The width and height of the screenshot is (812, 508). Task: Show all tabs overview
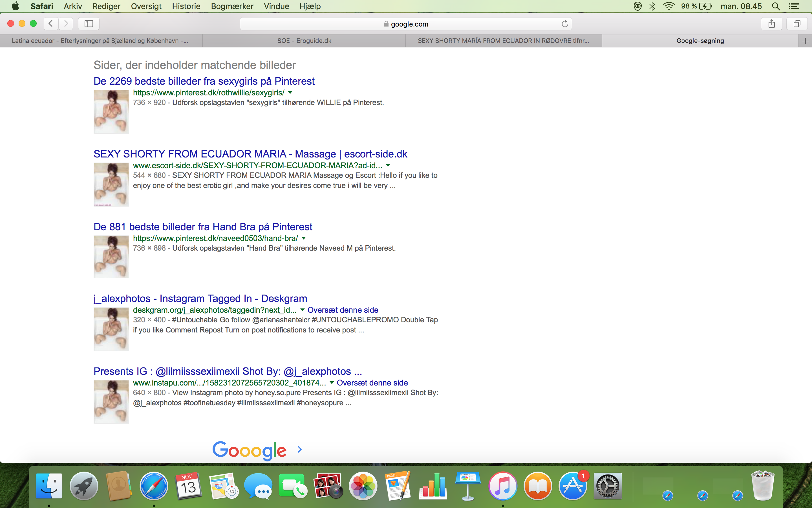(x=797, y=23)
